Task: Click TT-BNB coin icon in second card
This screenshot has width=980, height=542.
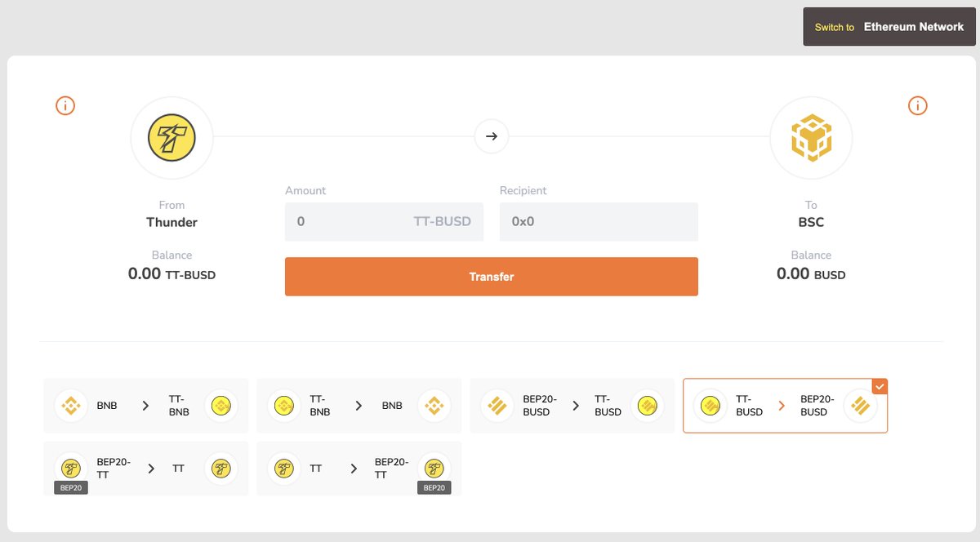Action: pos(284,405)
